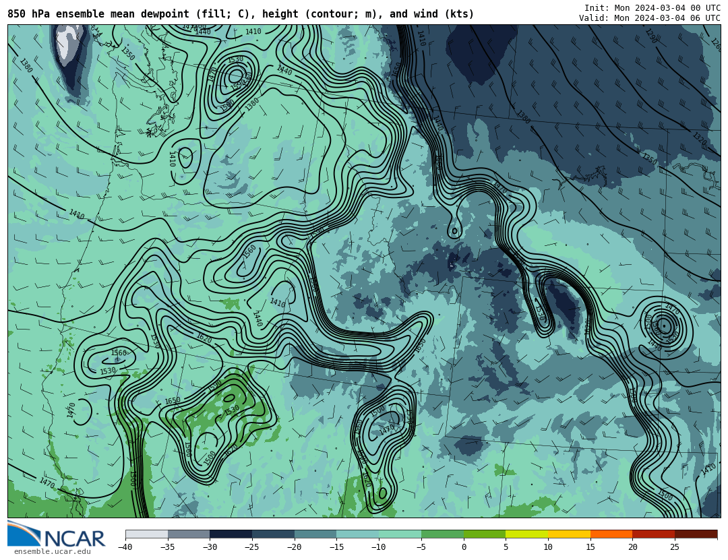Click the NCAR logo
The image size is (728, 560).
point(56,534)
